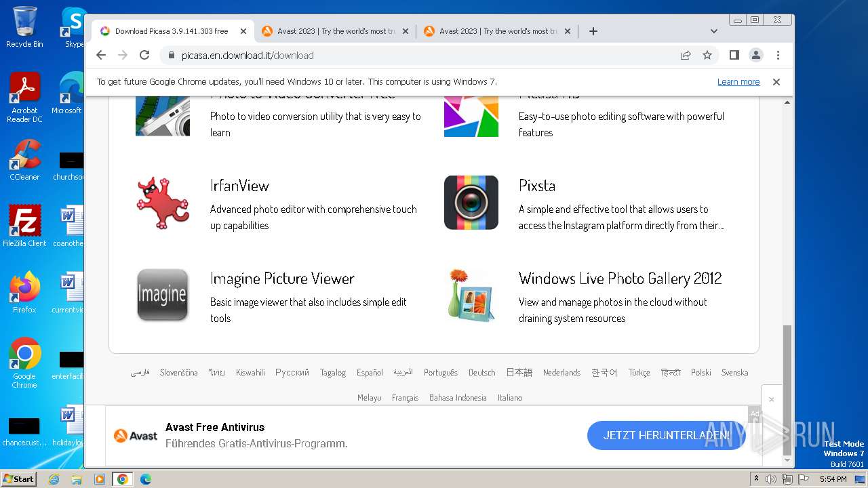Switch to the first Avast 2023 tab

(x=335, y=31)
